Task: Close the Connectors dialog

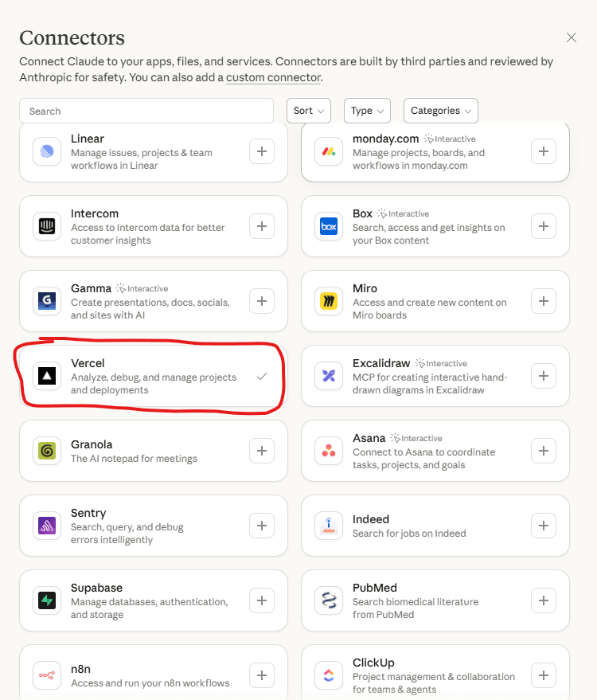Action: 572,37
